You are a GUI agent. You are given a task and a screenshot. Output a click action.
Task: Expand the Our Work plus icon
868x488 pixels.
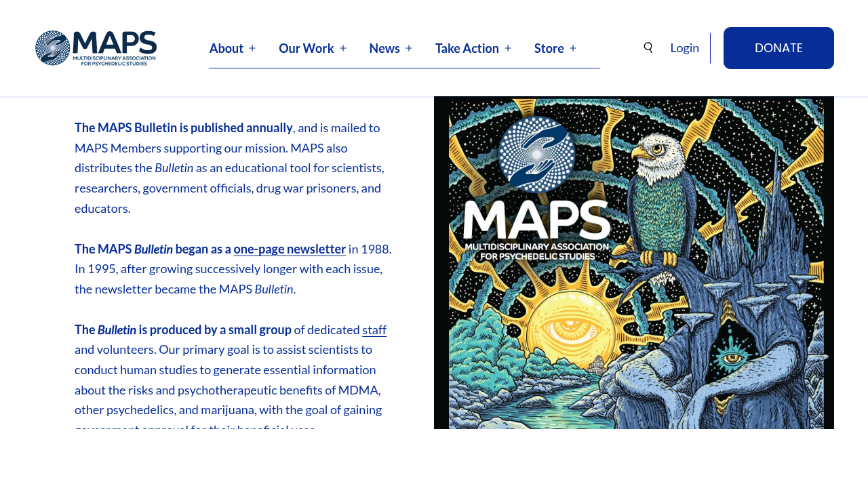click(x=343, y=48)
